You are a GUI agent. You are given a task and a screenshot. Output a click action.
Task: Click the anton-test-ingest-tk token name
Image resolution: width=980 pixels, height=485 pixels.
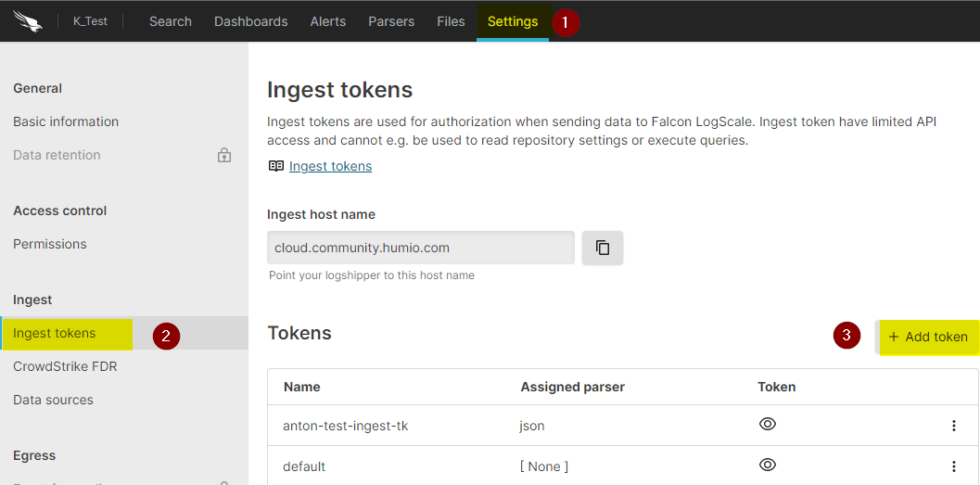tap(346, 426)
